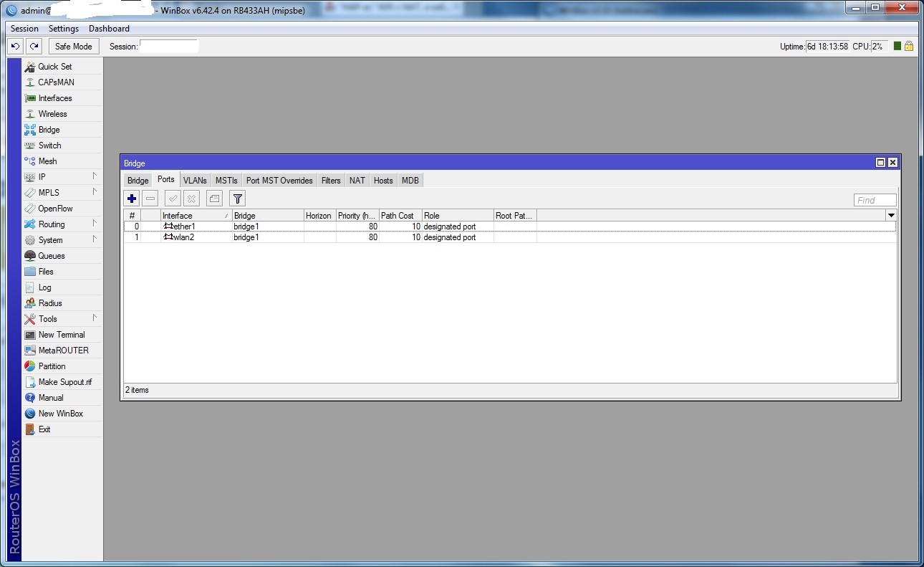The width and height of the screenshot is (924, 567).
Task: Click the filter funnel icon in Bridge toolbar
Action: click(x=238, y=199)
